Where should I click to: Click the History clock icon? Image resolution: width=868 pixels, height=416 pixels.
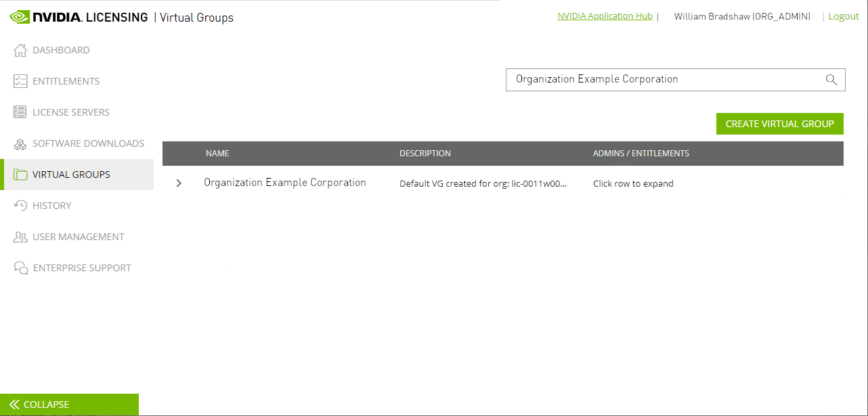pyautogui.click(x=19, y=205)
